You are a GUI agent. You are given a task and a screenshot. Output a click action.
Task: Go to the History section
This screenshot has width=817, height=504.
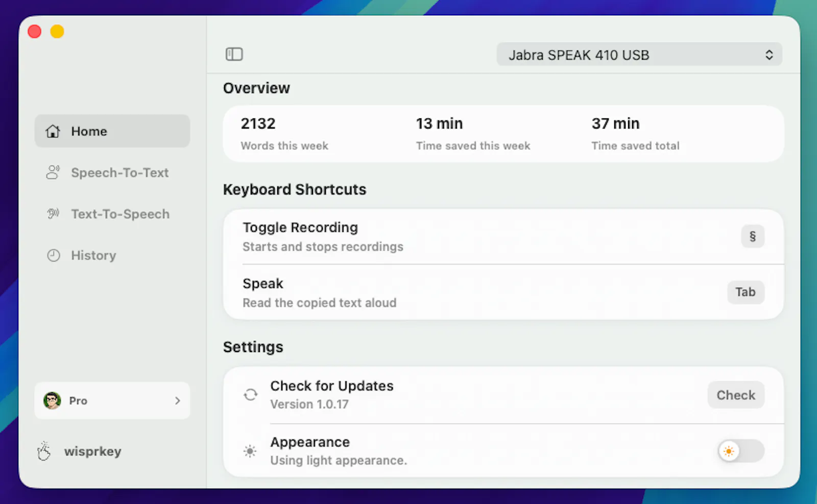point(112,255)
